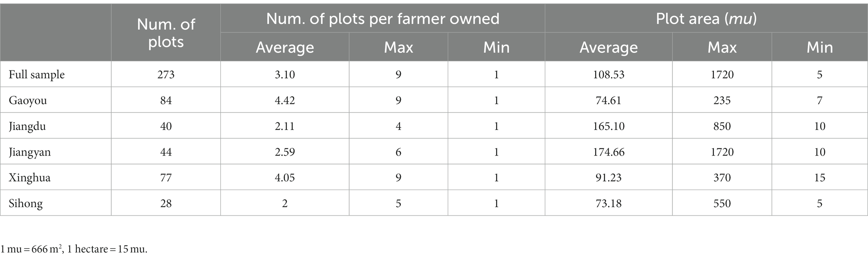Select Xinghua's max plot area 370
This screenshot has width=868, height=260.
[722, 178]
